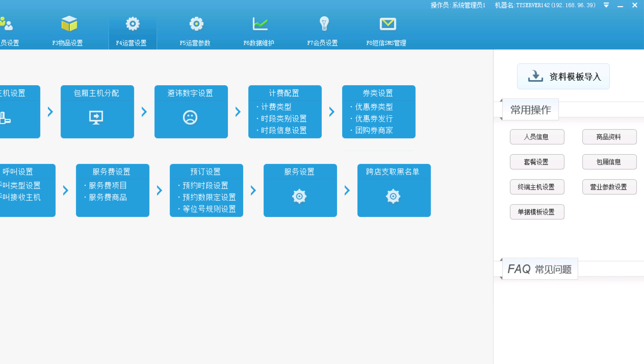644x364 pixels.
Task: Select 遨诶数字设置 emoji icon
Action: coord(190,117)
